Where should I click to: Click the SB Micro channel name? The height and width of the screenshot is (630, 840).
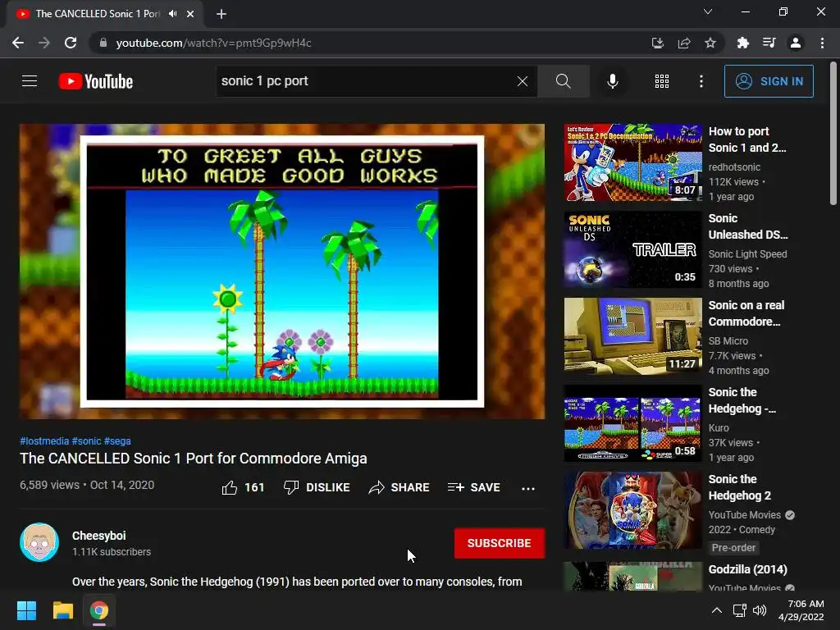tap(728, 340)
